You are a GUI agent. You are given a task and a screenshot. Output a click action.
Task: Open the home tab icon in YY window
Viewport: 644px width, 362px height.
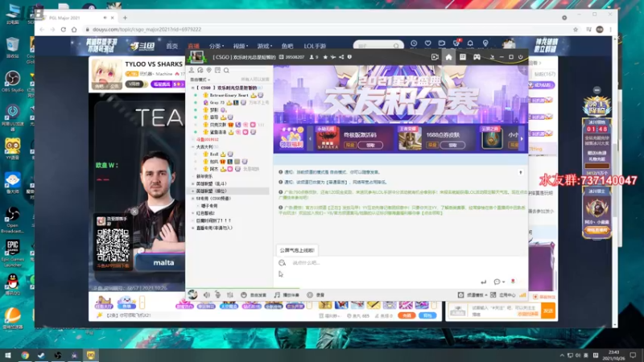tap(448, 57)
